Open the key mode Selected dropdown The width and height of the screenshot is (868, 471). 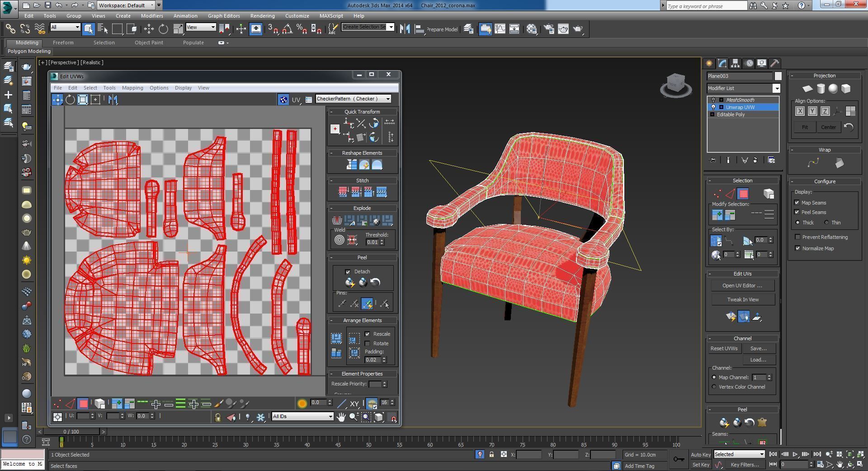click(739, 454)
